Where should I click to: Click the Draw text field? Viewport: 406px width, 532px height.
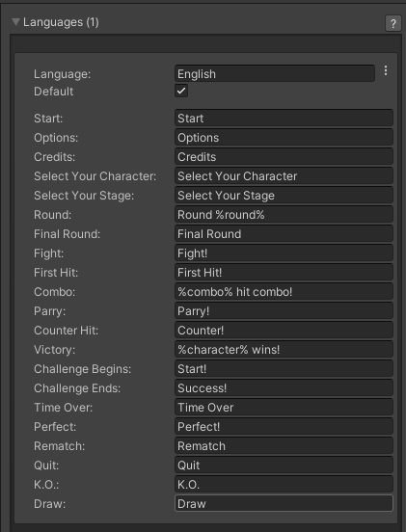(284, 503)
